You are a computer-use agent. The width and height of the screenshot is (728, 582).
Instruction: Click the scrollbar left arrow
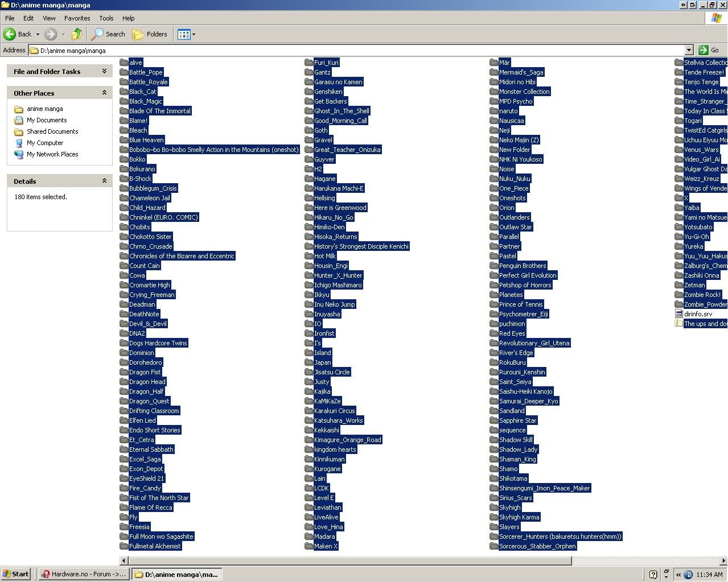[x=123, y=561]
